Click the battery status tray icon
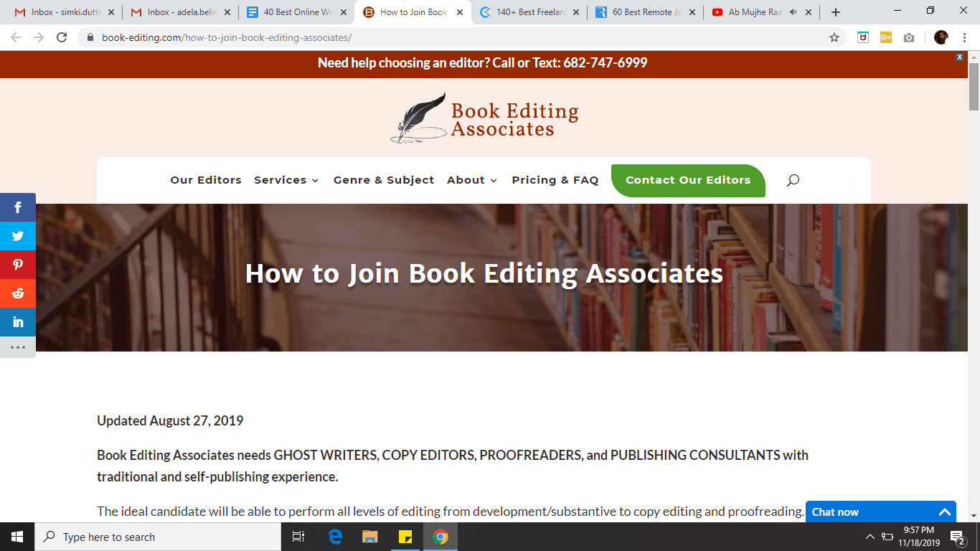 click(888, 537)
